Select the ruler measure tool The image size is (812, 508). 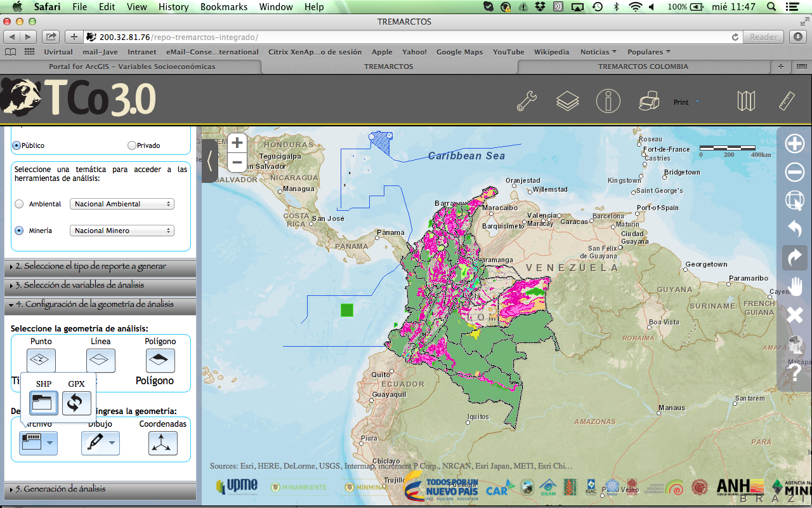click(787, 102)
